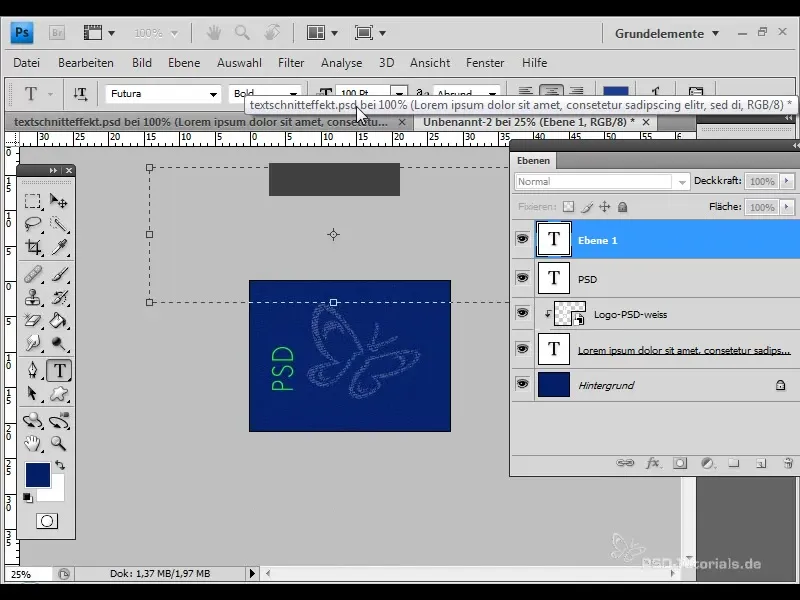Select the Path Selection tool
This screenshot has height=600, width=800.
click(33, 393)
